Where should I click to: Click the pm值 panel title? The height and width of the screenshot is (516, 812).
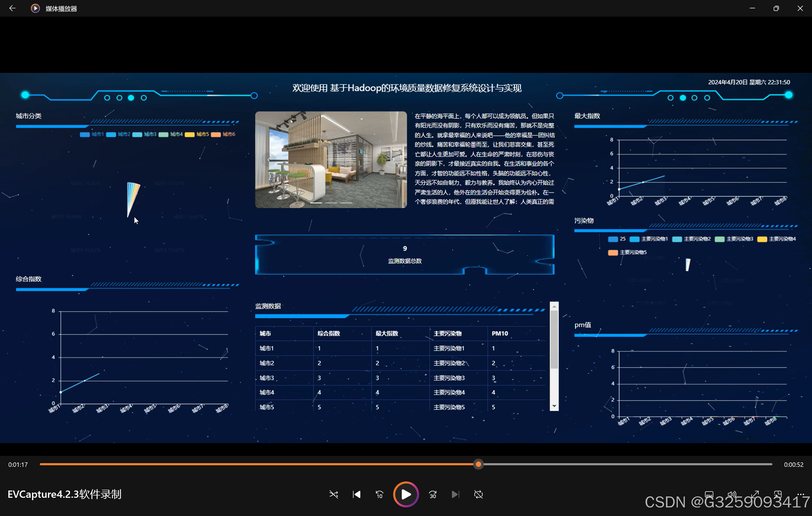click(x=583, y=325)
